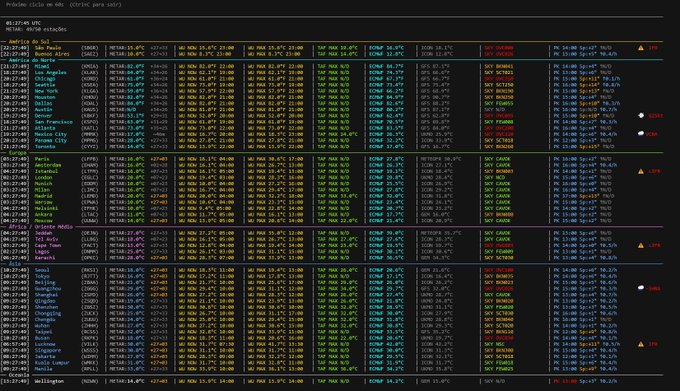Click the "Denver" city name
The width and height of the screenshot is (680, 391).
point(44,116)
